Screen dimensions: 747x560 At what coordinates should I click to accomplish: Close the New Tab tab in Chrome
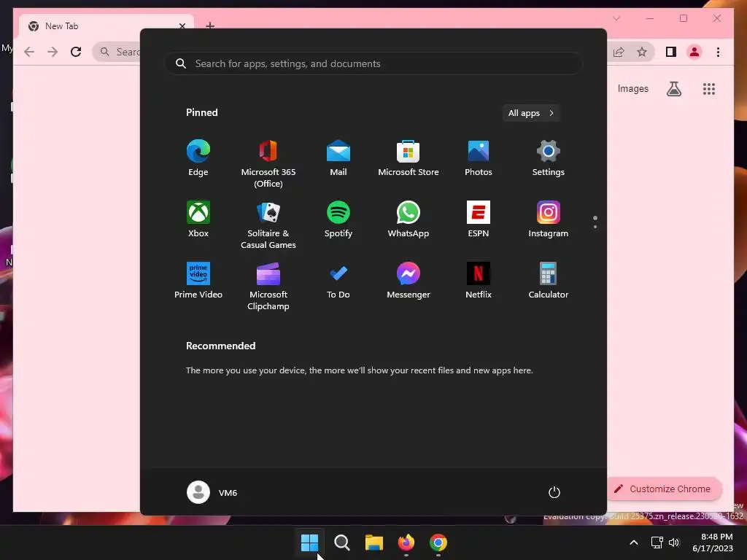(x=182, y=26)
